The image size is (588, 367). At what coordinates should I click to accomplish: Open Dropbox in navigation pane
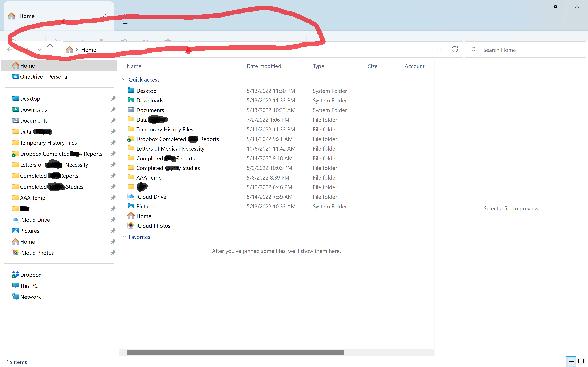click(31, 275)
